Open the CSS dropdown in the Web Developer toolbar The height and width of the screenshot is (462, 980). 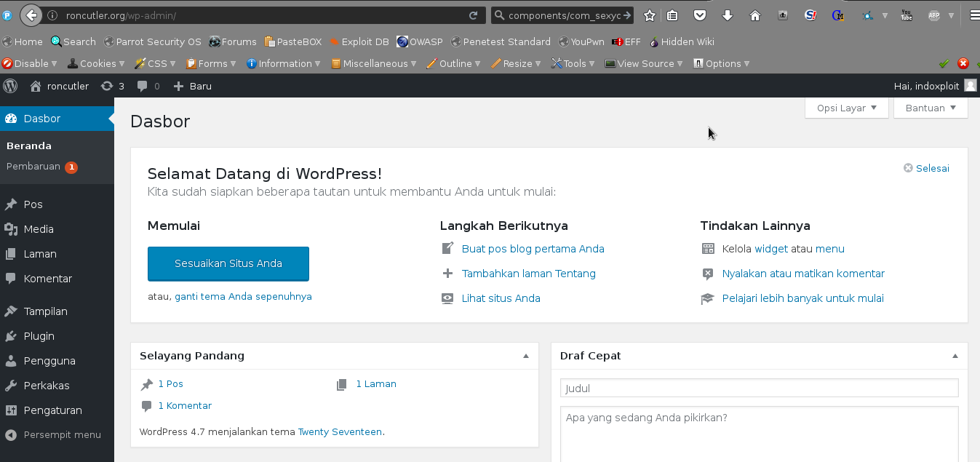pyautogui.click(x=154, y=63)
